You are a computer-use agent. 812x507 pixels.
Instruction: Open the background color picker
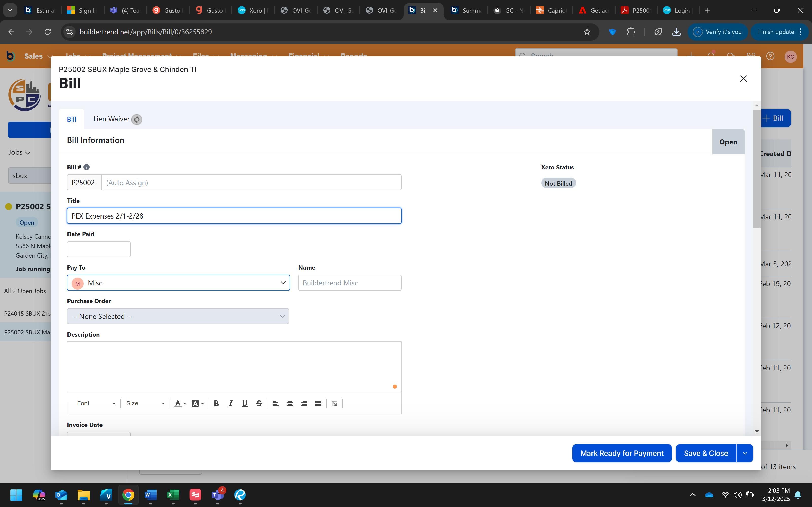pyautogui.click(x=197, y=403)
